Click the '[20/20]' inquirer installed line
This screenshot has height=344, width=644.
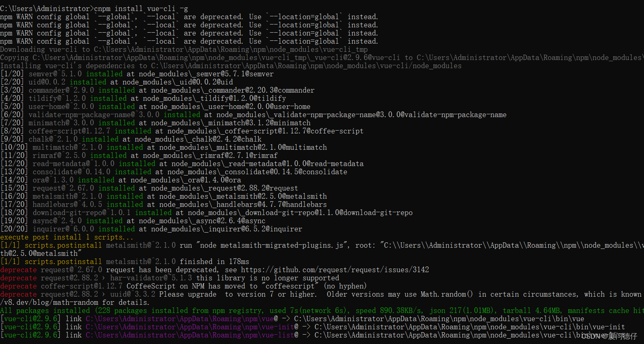click(151, 229)
